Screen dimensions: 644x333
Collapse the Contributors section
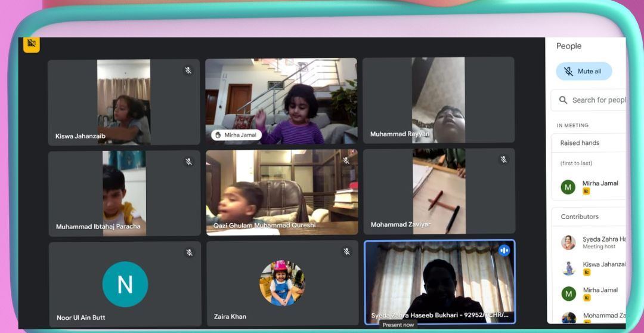[590, 217]
